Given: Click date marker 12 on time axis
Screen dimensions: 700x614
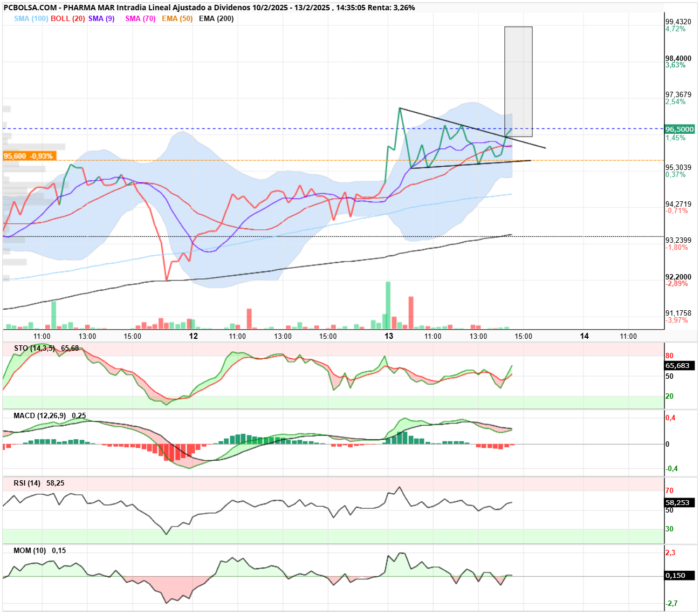Looking at the screenshot, I should 194,336.
